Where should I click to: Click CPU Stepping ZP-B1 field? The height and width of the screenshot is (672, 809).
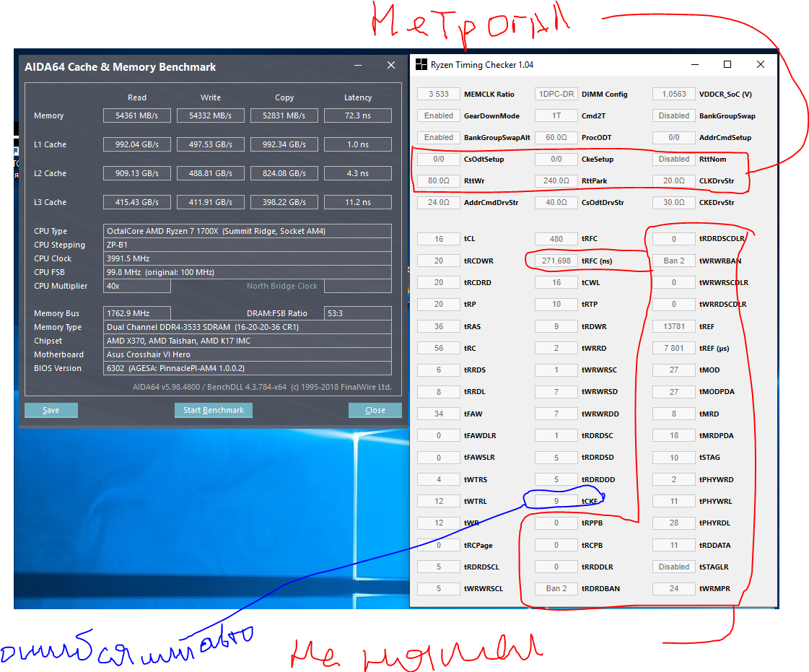[x=247, y=245]
